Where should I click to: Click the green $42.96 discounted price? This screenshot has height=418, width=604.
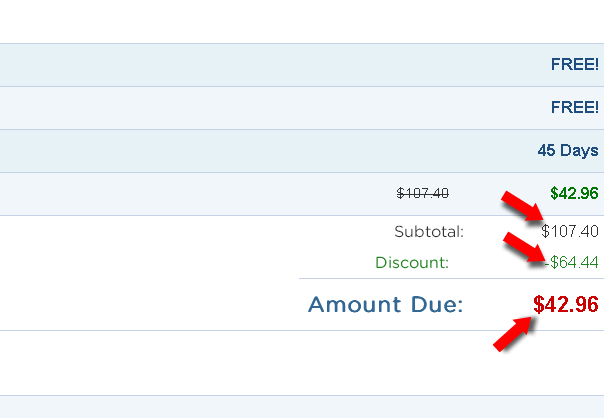[574, 193]
